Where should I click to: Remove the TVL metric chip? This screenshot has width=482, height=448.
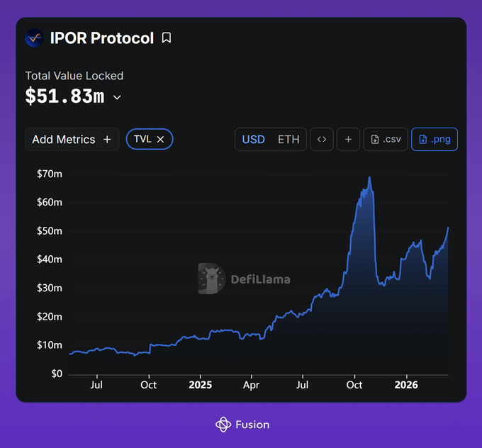(x=160, y=140)
